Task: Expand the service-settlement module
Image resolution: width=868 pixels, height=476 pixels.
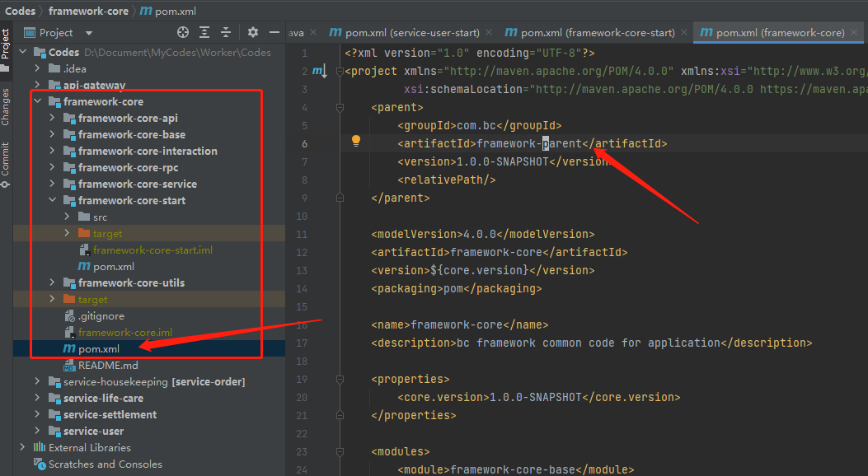Action: coord(37,414)
